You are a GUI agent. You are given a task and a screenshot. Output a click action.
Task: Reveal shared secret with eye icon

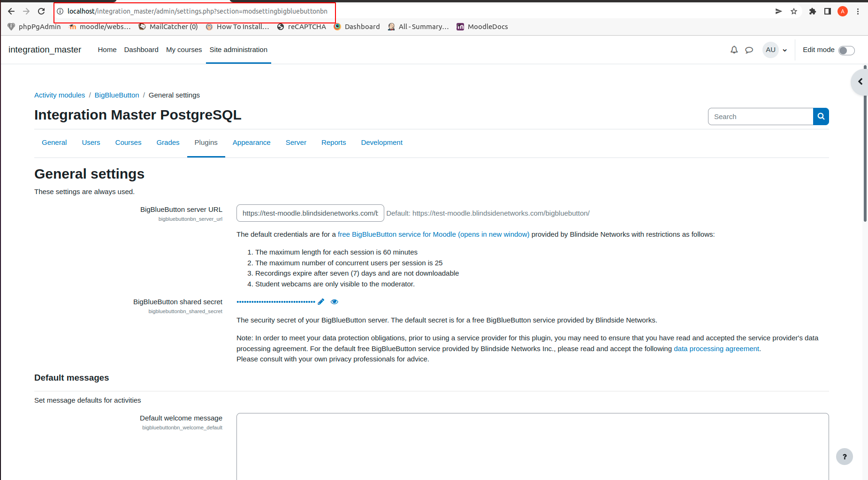click(335, 302)
